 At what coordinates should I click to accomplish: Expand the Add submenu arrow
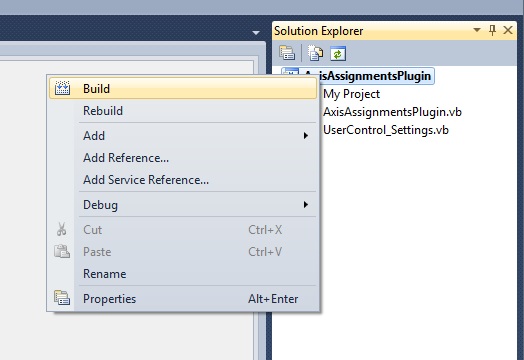(x=305, y=136)
